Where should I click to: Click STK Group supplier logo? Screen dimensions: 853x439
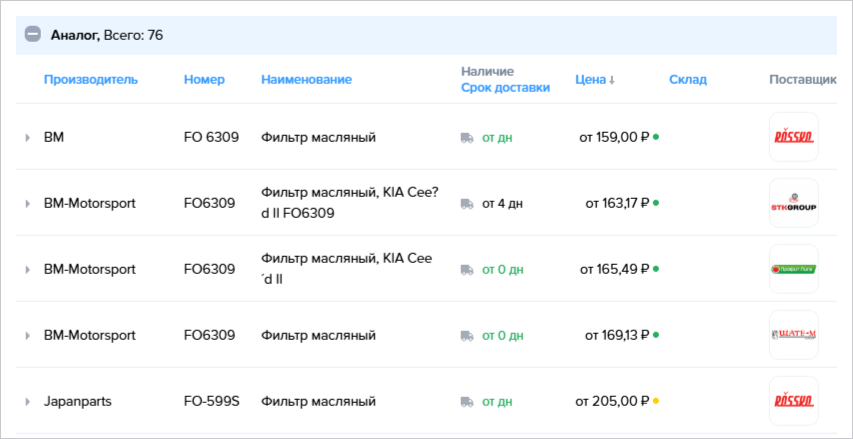[793, 203]
